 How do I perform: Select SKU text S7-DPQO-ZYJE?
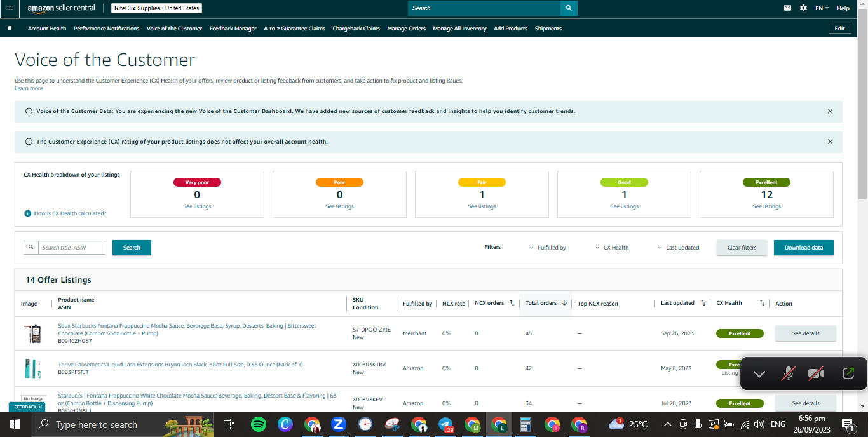click(x=372, y=330)
